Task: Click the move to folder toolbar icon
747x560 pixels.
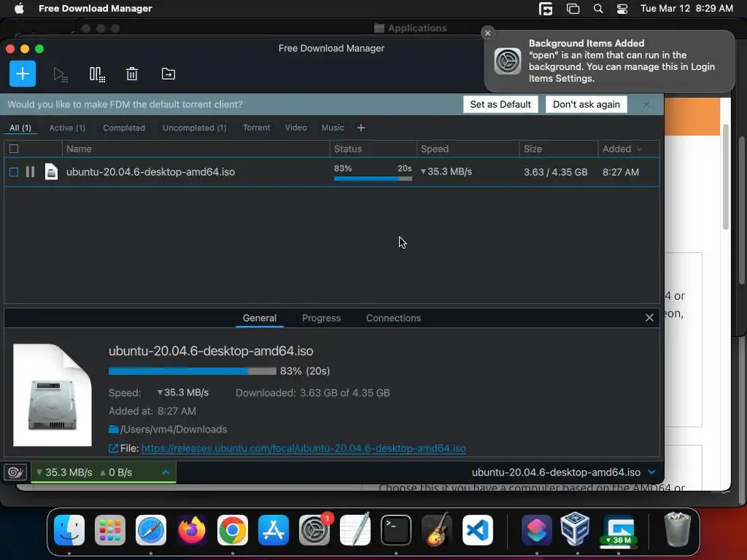Action: pos(169,74)
